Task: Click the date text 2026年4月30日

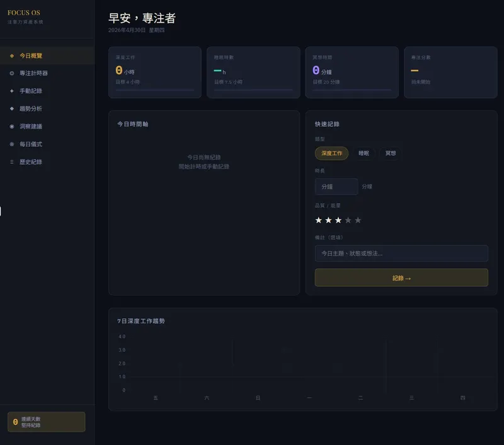Action: point(127,30)
